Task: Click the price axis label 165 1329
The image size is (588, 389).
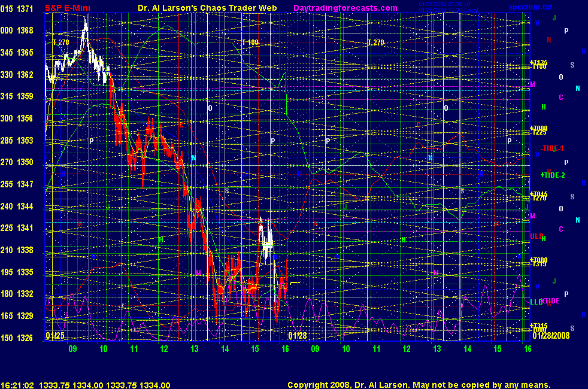Action: [17, 316]
